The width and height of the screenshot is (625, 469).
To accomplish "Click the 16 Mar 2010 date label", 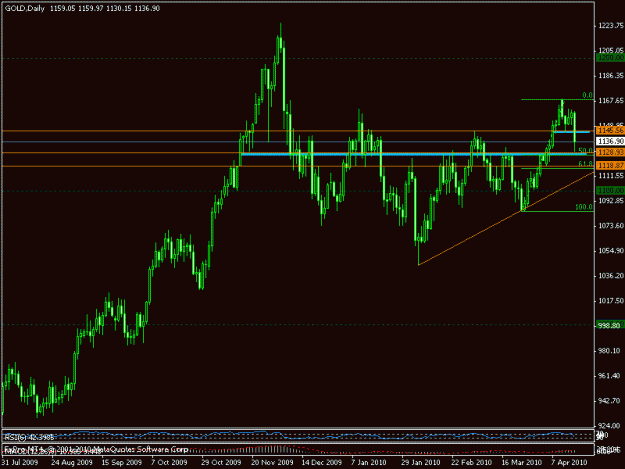I will coord(521,462).
